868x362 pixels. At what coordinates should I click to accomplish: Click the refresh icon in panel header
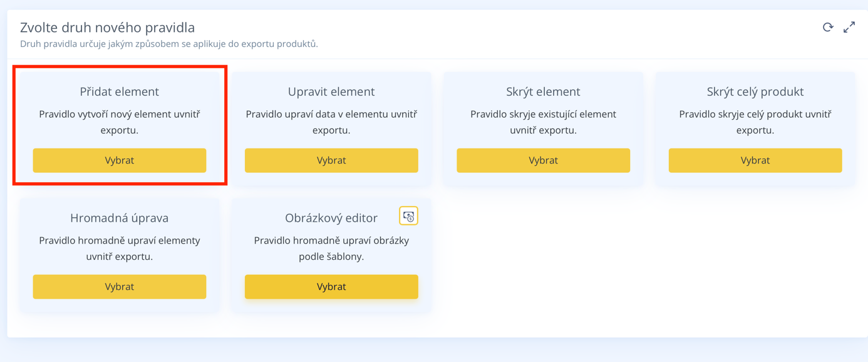pos(828,27)
